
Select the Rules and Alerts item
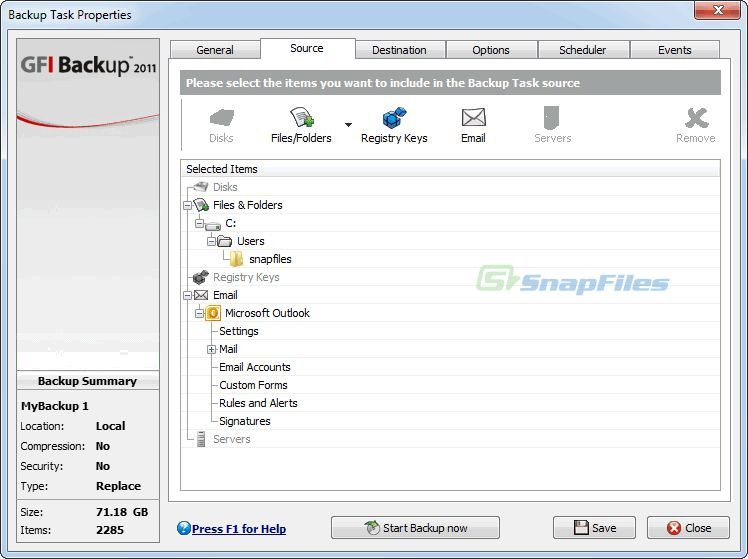(x=258, y=403)
